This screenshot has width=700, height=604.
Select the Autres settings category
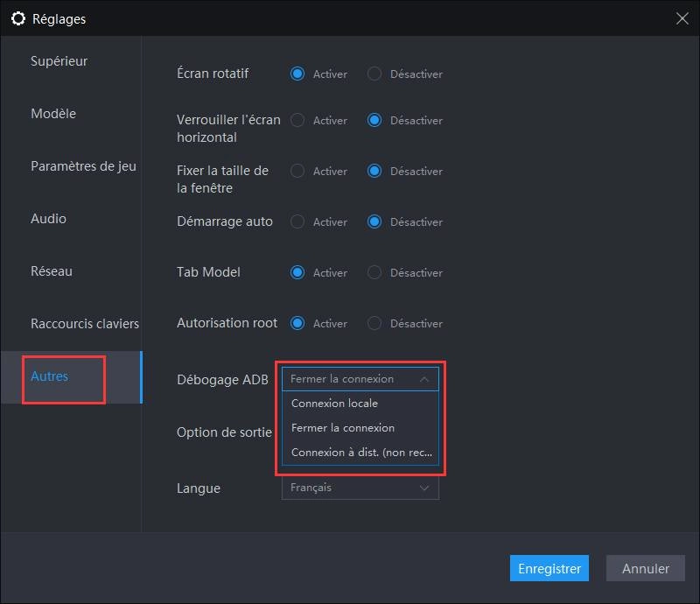tap(50, 376)
